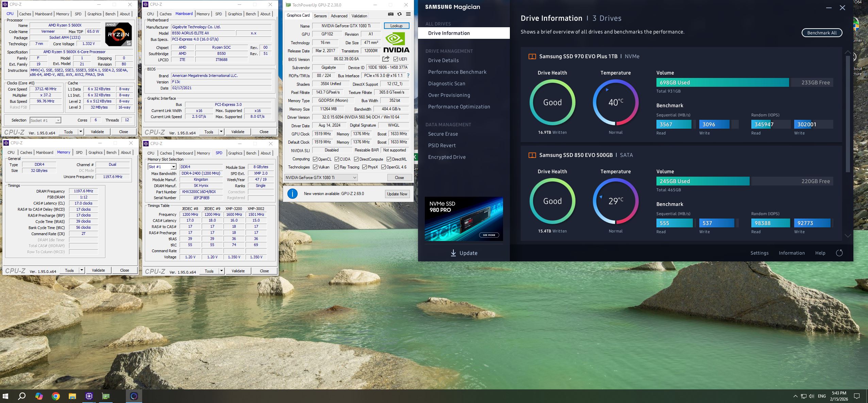Open the GPU-Z hamburger menu
The image size is (868, 403).
(408, 14)
